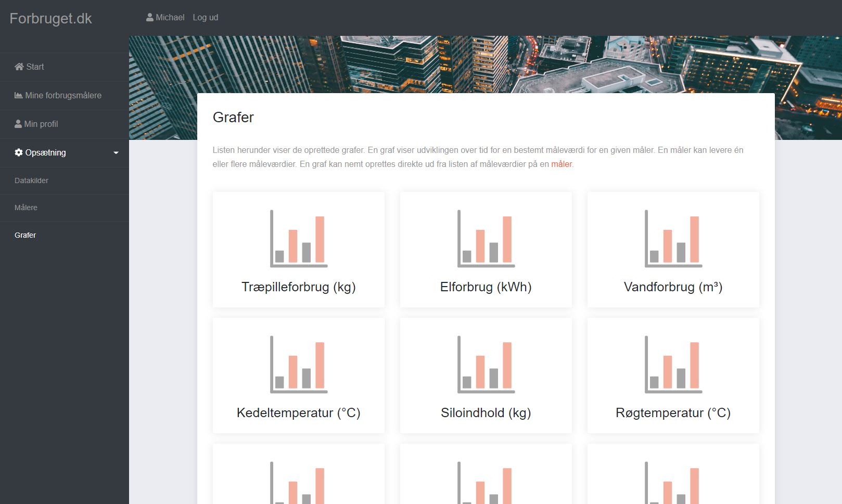Click the Kedeltemperatur bar chart icon
842x504 pixels.
coord(299,365)
